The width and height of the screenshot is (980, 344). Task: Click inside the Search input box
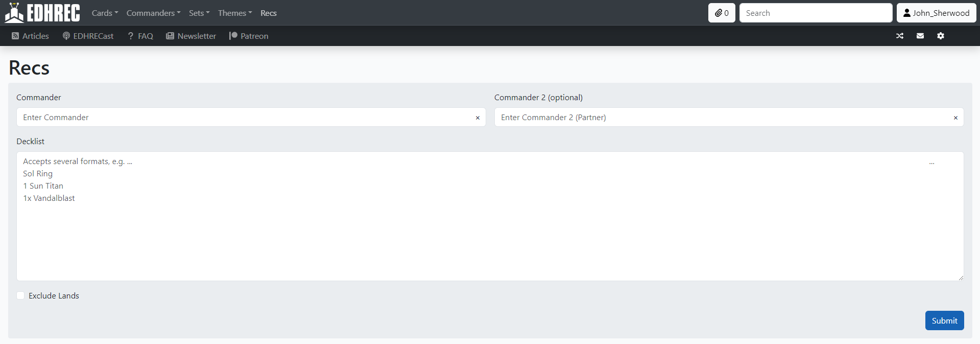click(816, 13)
